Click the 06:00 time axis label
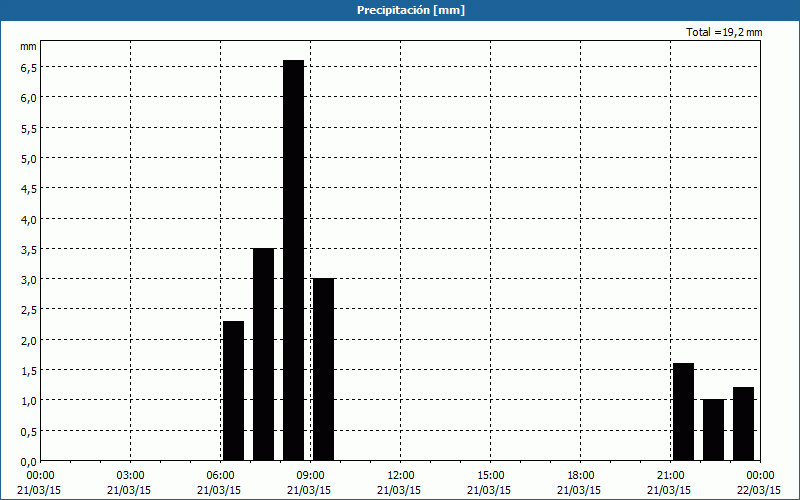Viewport: 800px width, 500px height. tap(220, 476)
